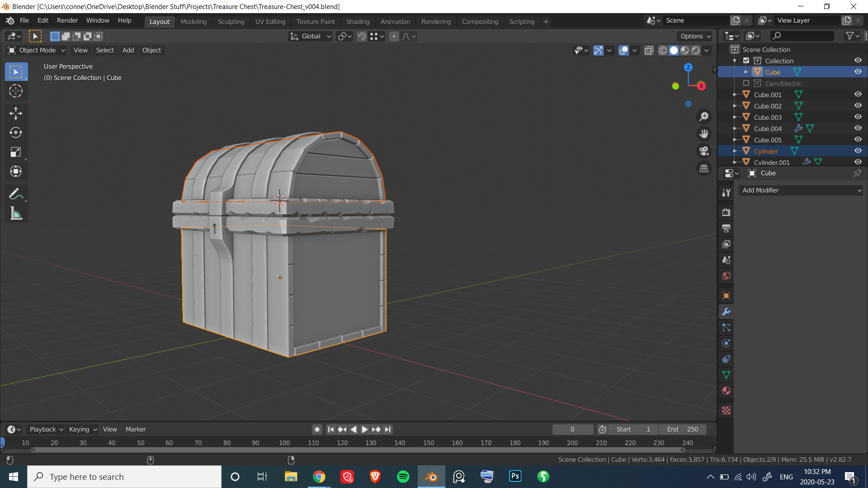Viewport: 868px width, 488px height.
Task: Open Object Data properties tab
Action: click(726, 375)
